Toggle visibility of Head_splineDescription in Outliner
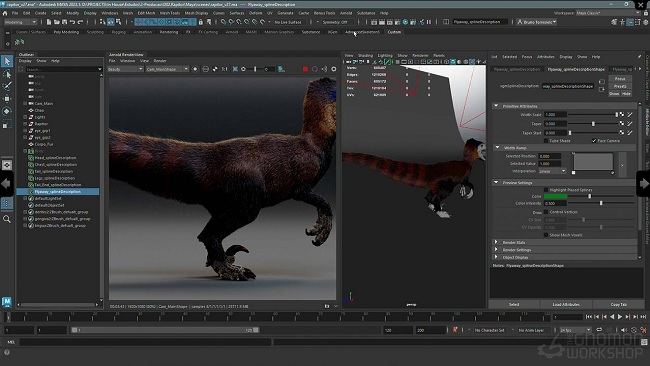This screenshot has width=650, height=366. coord(31,158)
